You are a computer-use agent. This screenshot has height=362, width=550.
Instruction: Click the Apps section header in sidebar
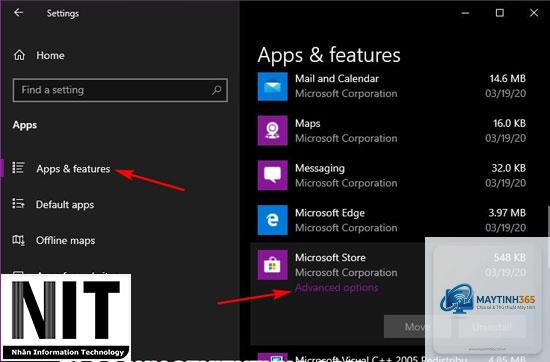click(x=25, y=125)
